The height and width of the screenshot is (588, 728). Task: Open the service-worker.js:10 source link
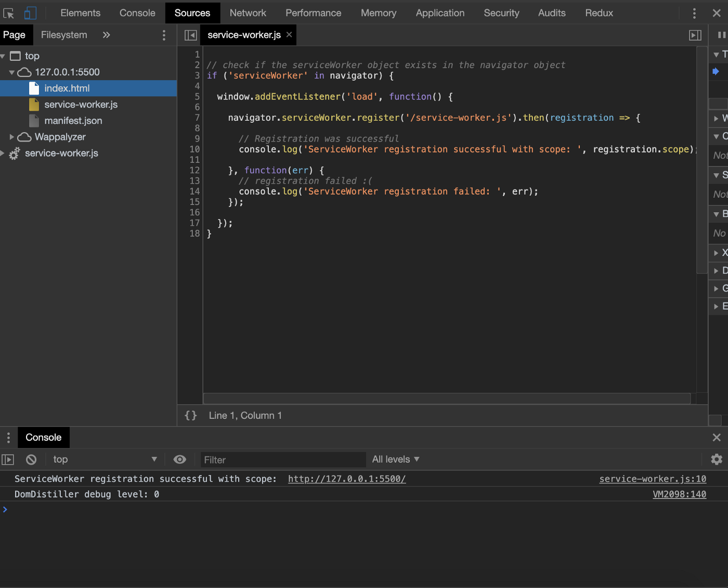[x=652, y=479]
